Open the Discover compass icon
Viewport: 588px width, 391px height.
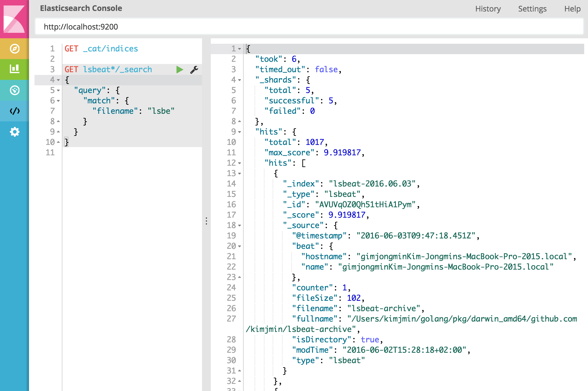click(x=14, y=49)
